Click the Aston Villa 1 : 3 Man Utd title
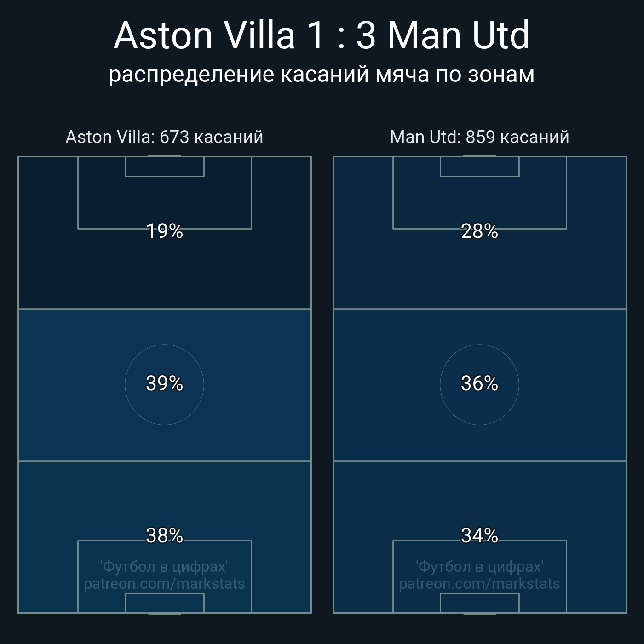Screen dimensions: 644x644 tap(322, 35)
